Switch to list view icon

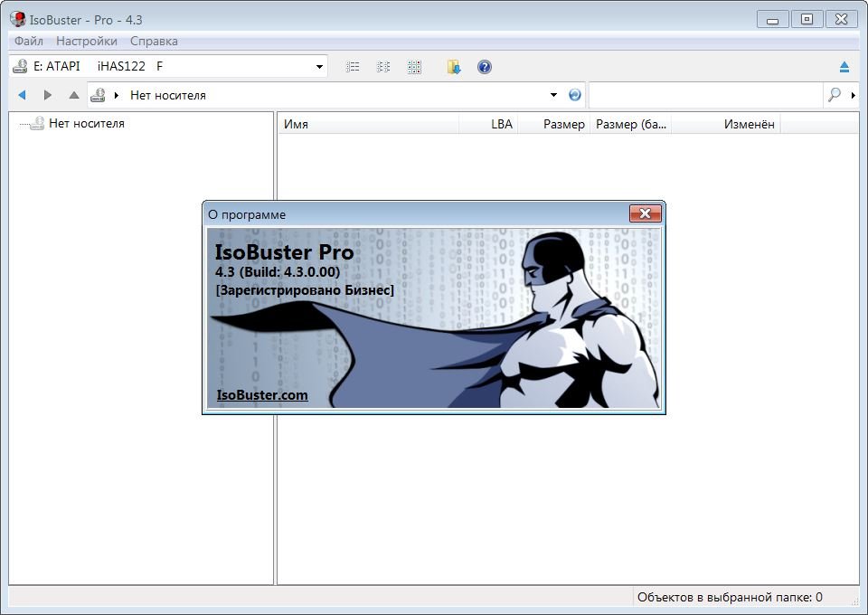[x=353, y=67]
